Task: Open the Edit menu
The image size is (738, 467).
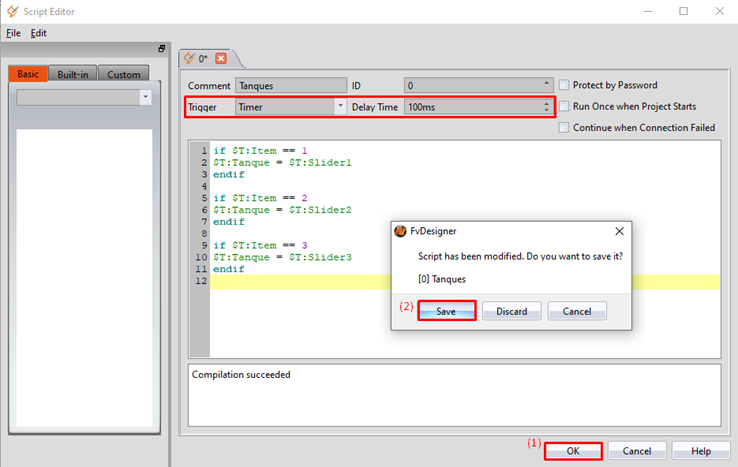Action: (x=38, y=33)
